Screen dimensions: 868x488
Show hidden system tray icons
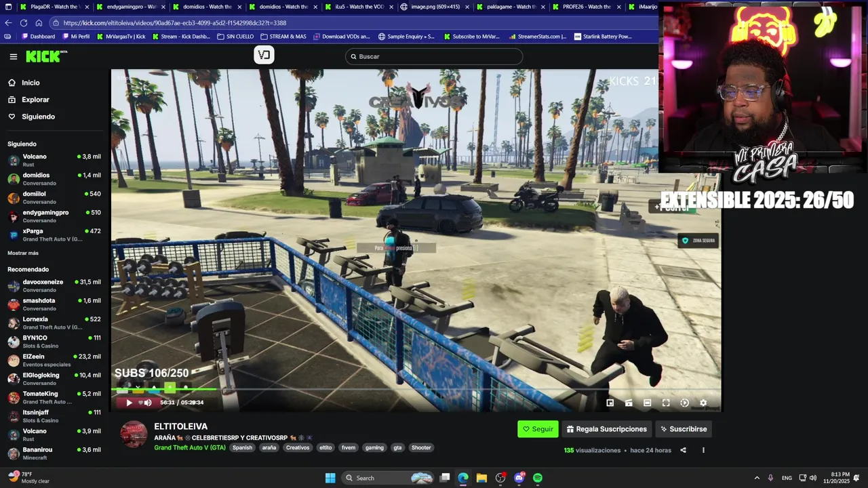click(757, 478)
